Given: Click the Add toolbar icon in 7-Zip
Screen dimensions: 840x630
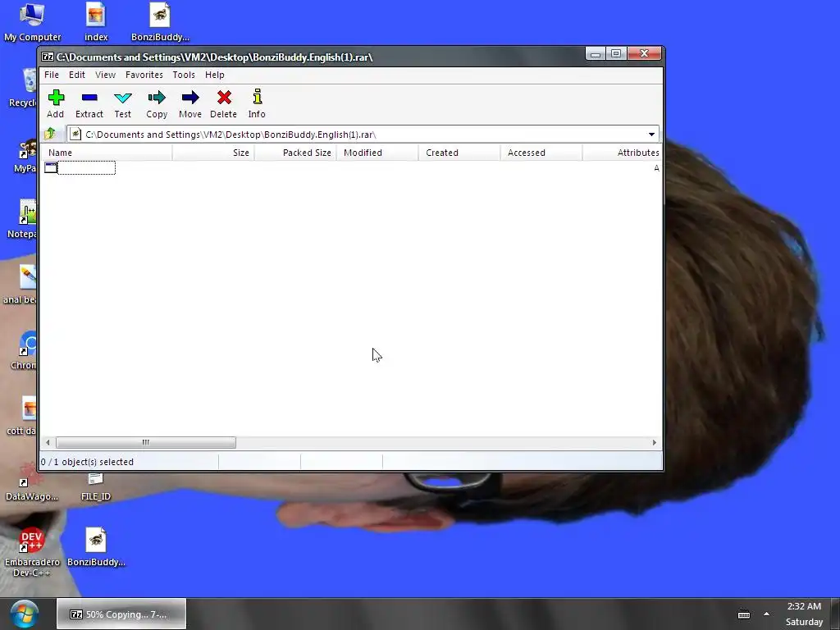Looking at the screenshot, I should tap(56, 103).
